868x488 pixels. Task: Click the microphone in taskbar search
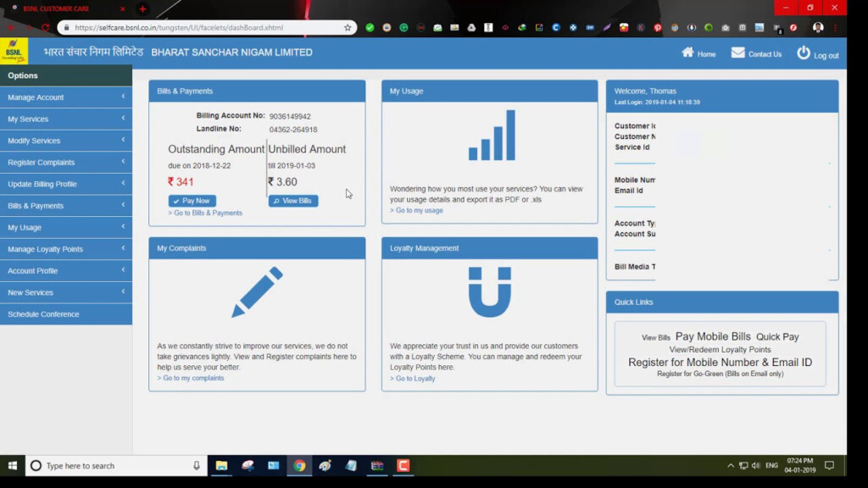pos(197,465)
